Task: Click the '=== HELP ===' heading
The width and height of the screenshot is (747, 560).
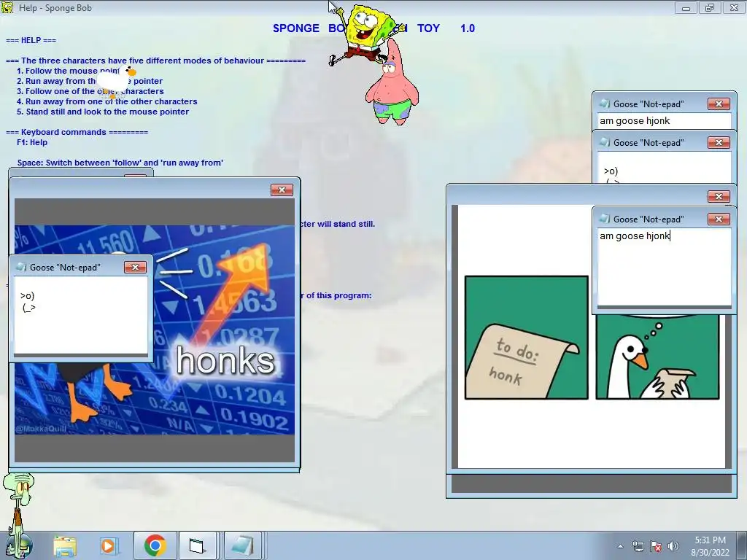Action: 31,40
